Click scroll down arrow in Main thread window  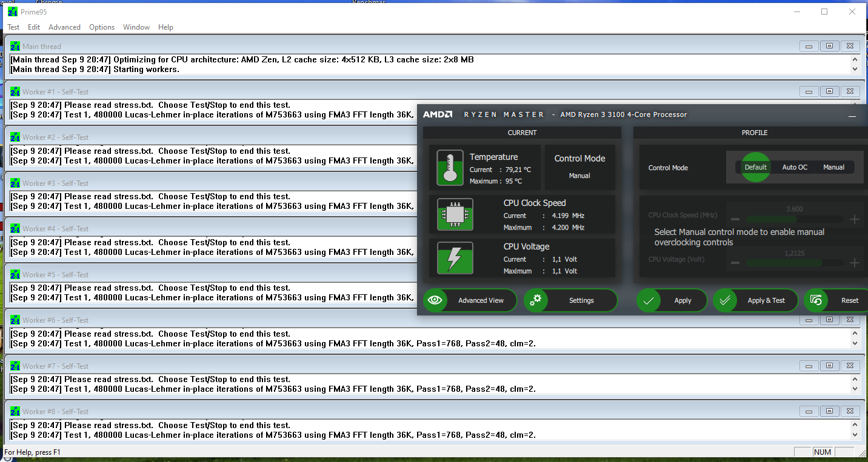pyautogui.click(x=855, y=69)
